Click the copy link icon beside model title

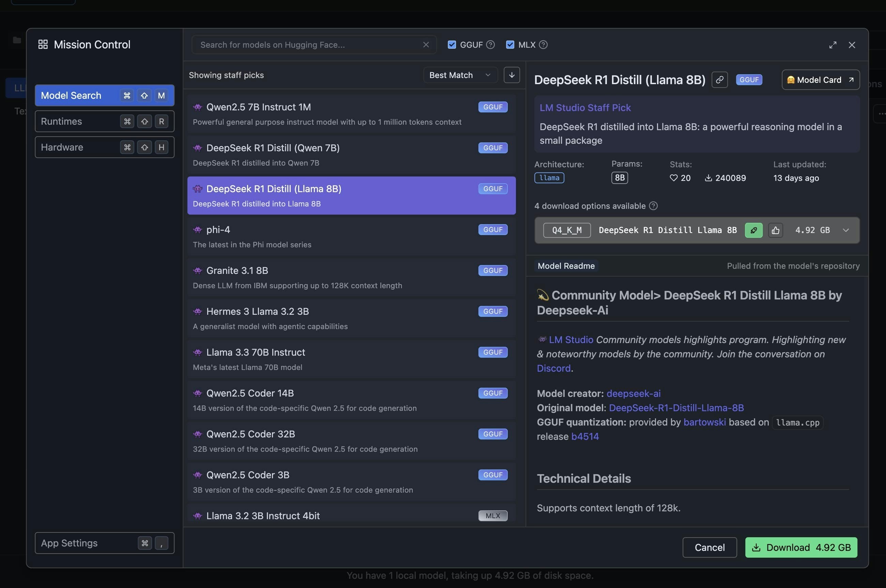tap(719, 80)
